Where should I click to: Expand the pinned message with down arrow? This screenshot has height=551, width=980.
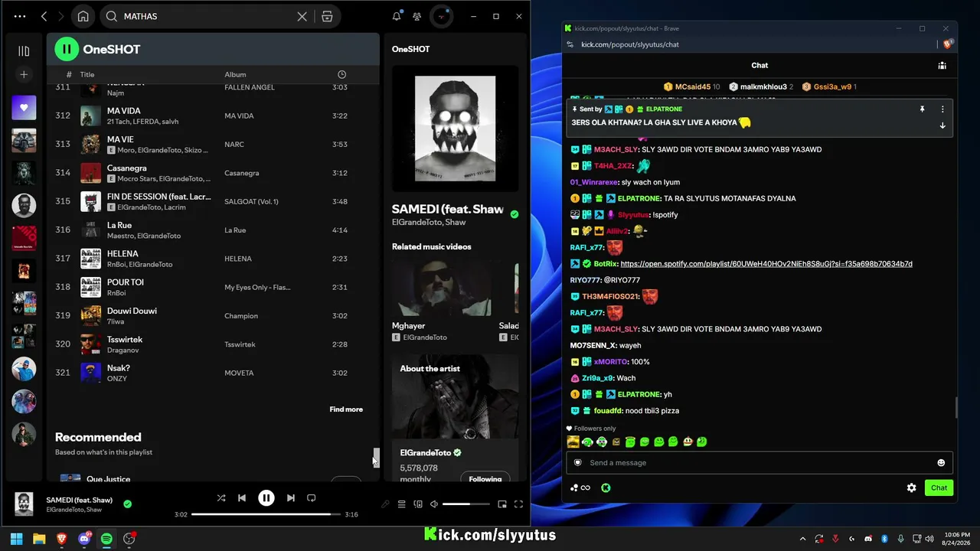point(942,126)
